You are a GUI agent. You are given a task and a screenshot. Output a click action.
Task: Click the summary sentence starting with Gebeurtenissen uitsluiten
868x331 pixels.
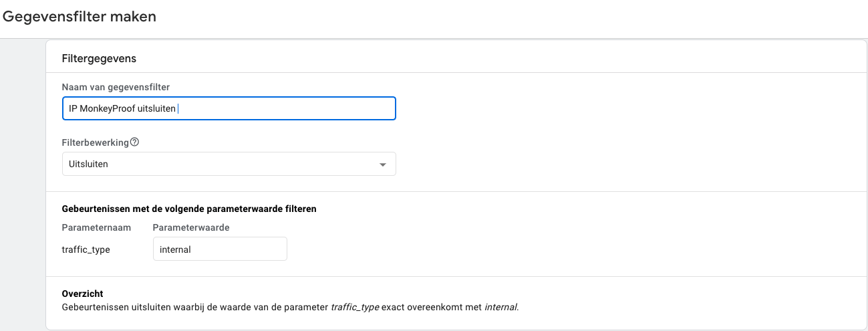290,308
